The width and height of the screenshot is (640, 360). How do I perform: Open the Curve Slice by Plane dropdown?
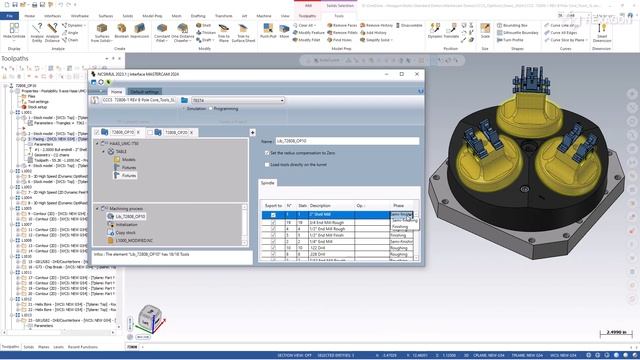[x=587, y=40]
